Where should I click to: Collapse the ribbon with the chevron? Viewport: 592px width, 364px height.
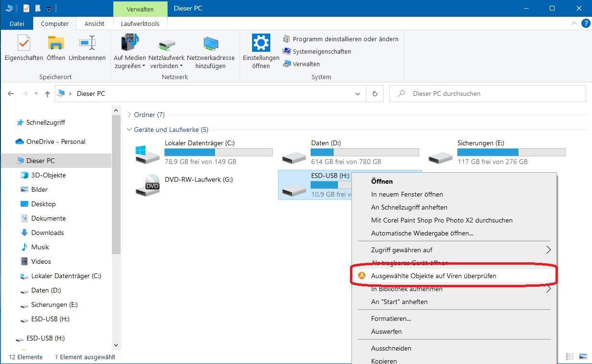coord(574,23)
